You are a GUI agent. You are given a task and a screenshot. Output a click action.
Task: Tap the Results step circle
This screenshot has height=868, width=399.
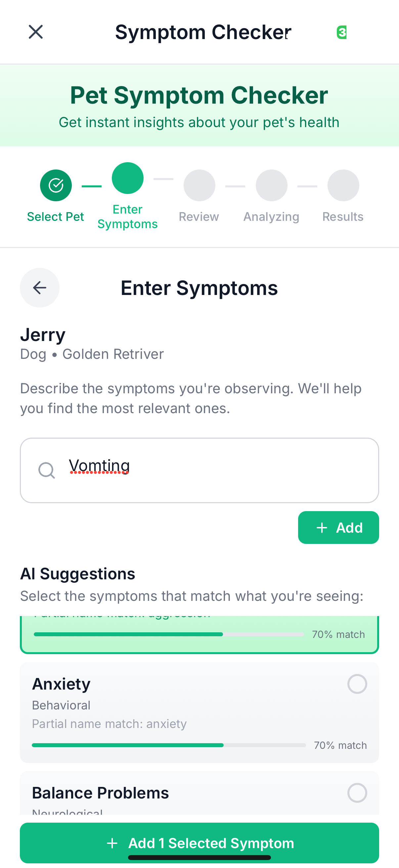343,185
